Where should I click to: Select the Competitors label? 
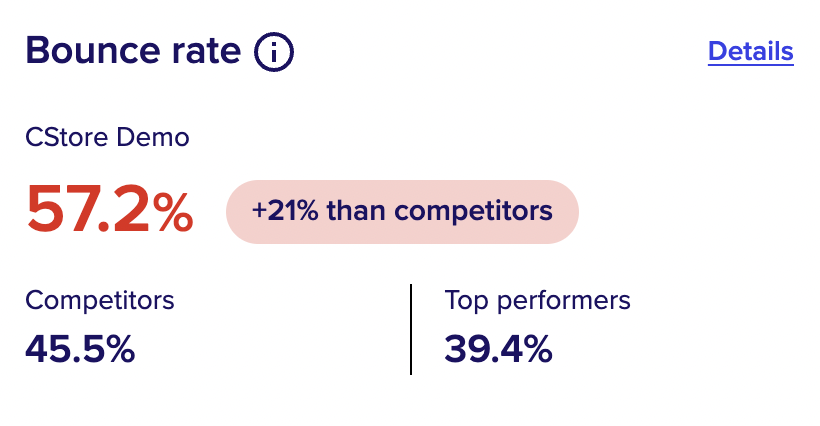click(x=99, y=301)
